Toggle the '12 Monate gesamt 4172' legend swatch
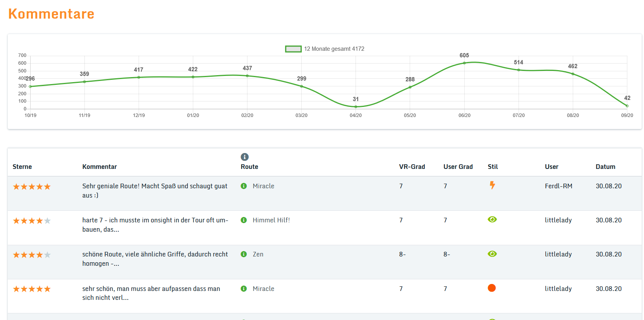This screenshot has width=644, height=320. click(x=293, y=49)
